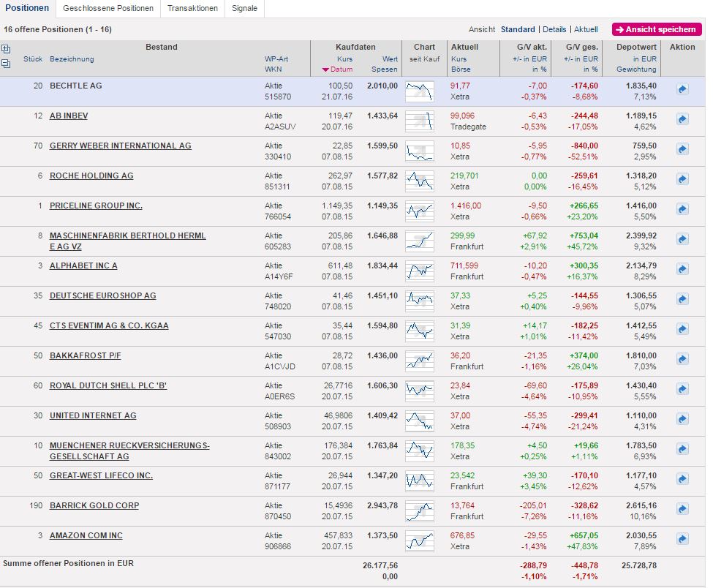
Task: Switch to Geschlossene Positionen tab
Action: coord(108,9)
